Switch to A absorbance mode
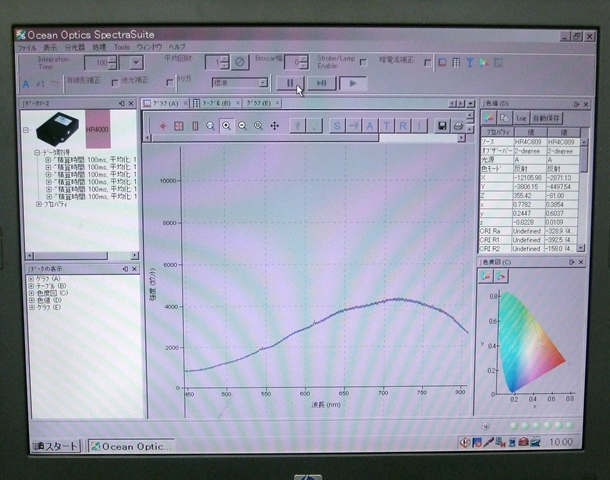Screen dimensions: 610x480 370,126
